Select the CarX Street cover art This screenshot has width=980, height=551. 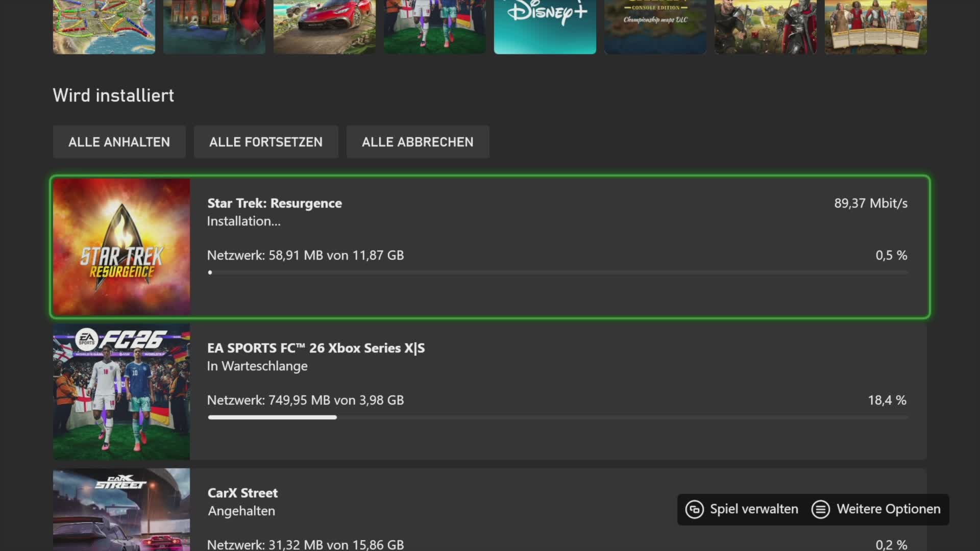121,510
